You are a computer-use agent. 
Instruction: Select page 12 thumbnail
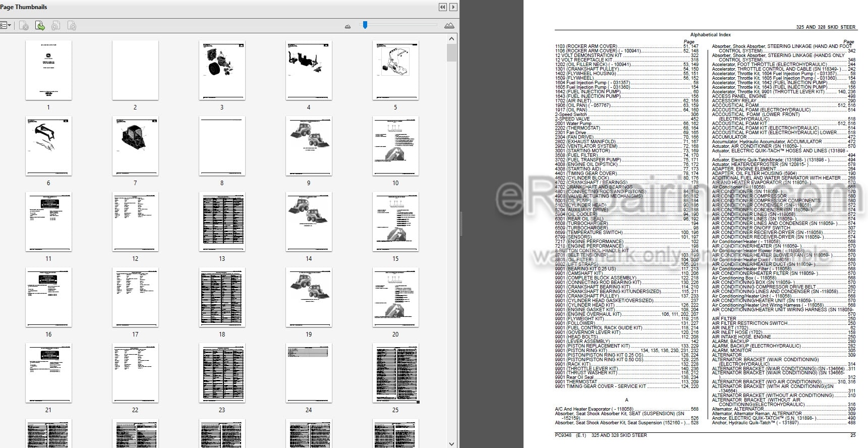pos(135,221)
